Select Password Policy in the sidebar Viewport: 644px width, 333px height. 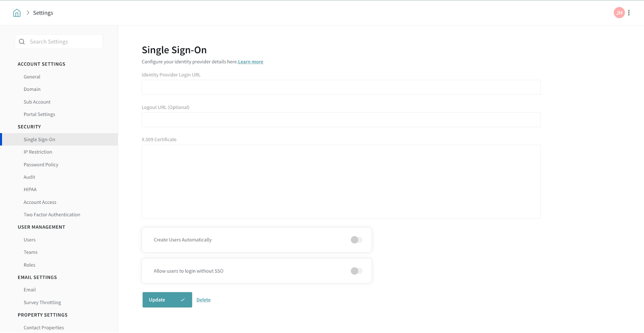click(41, 165)
